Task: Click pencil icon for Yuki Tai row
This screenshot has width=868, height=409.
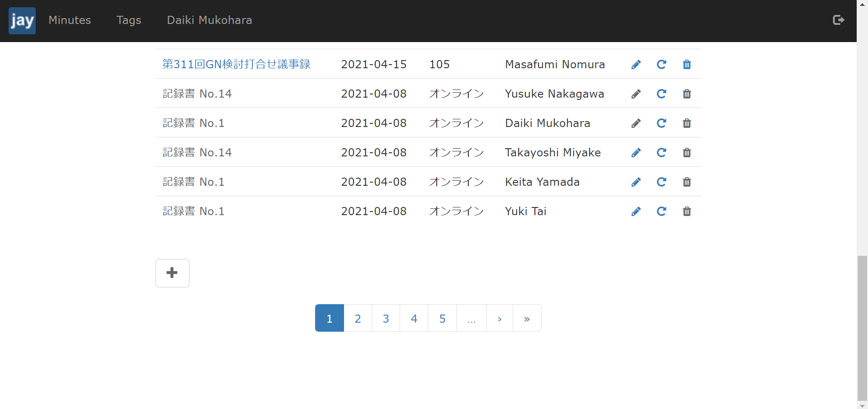Action: tap(636, 212)
